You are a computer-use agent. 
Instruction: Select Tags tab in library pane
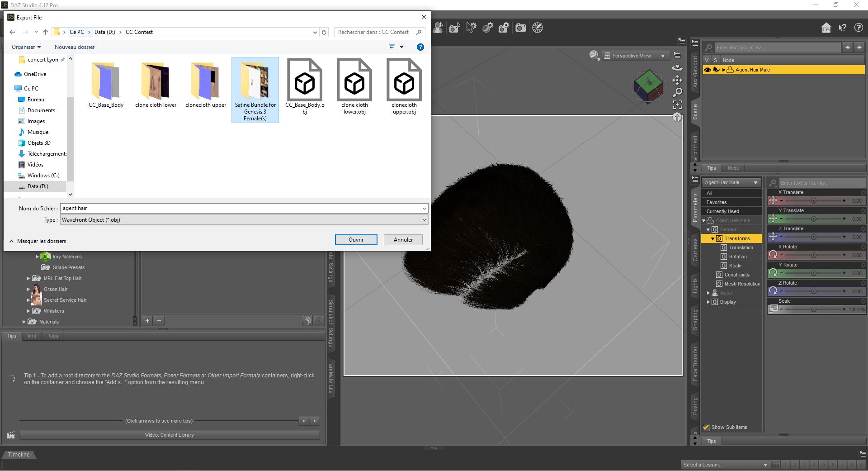pos(53,336)
